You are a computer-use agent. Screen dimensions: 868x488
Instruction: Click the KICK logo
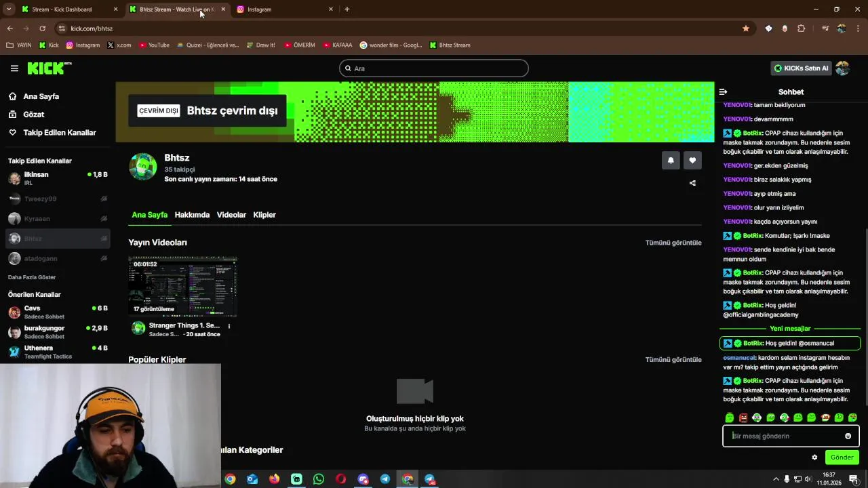(49, 68)
